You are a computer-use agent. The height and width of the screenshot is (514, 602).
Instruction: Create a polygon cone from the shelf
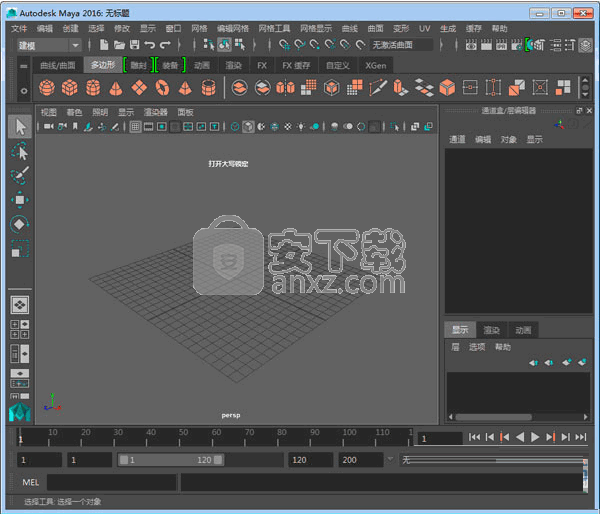coord(116,88)
